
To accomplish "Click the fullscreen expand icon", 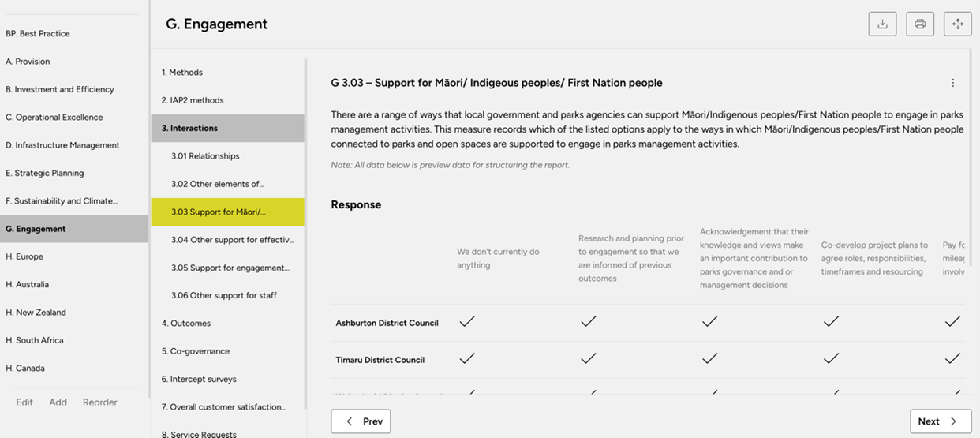I will (x=957, y=24).
